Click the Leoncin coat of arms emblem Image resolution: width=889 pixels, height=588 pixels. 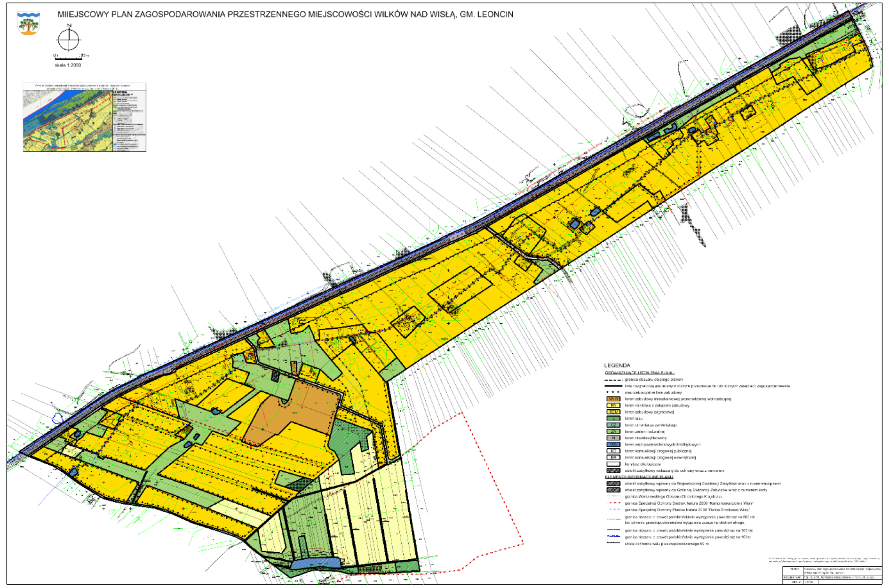point(28,23)
